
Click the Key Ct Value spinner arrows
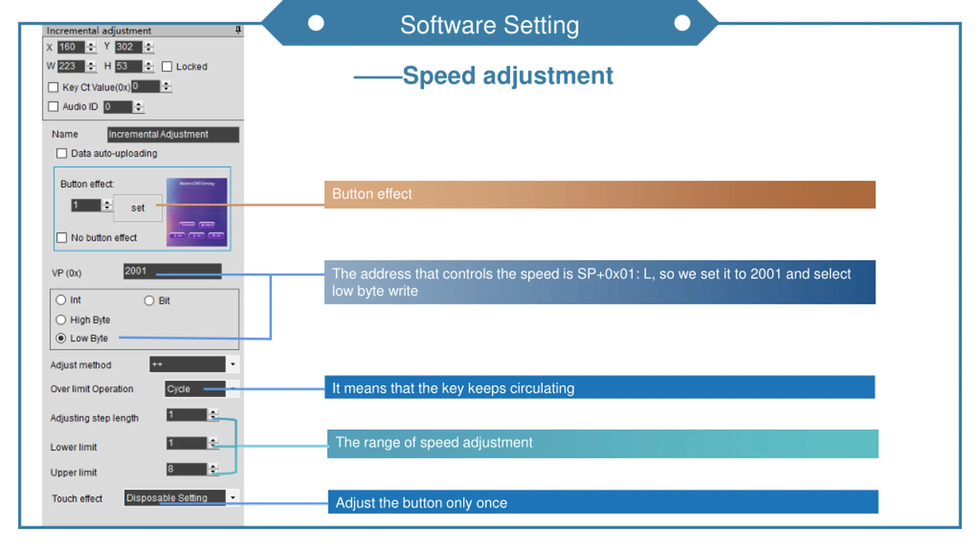click(166, 86)
